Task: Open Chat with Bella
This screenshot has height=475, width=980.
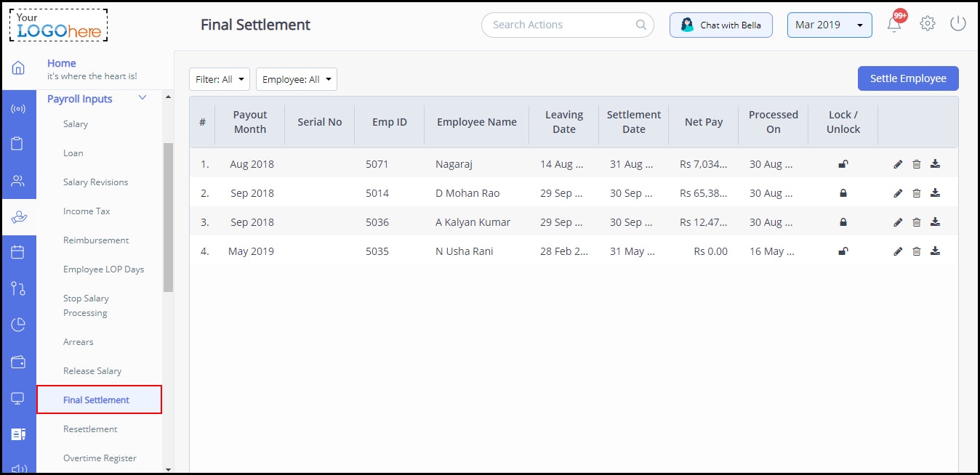Action: 720,25
